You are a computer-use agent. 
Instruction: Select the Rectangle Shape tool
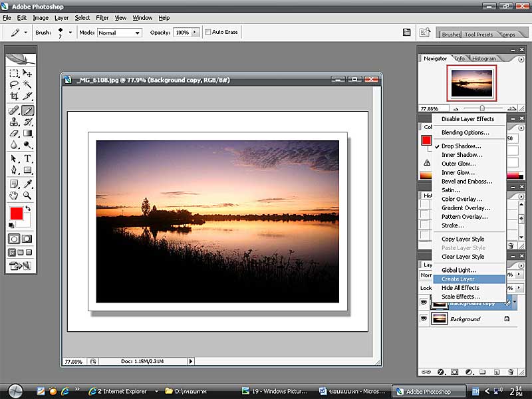(x=27, y=170)
